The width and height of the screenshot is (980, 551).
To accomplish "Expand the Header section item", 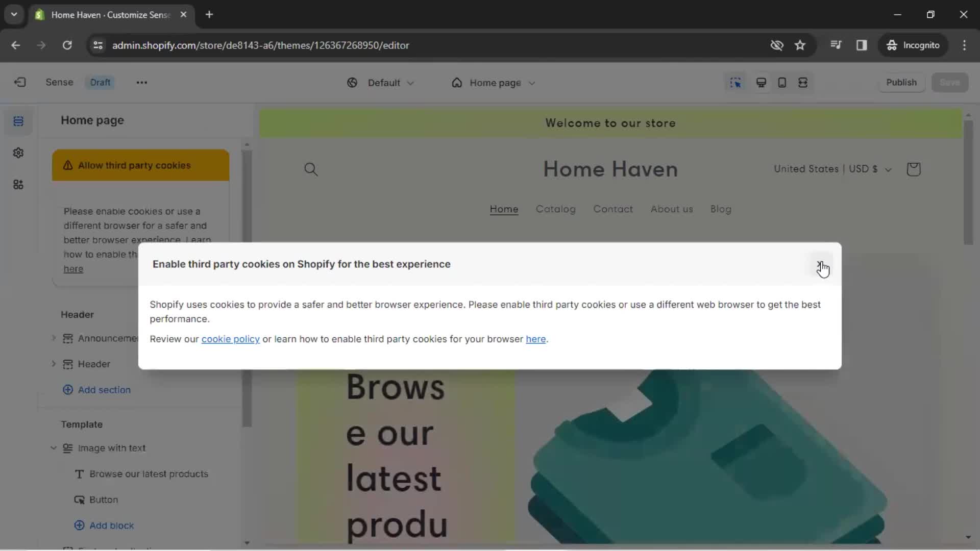I will pyautogui.click(x=54, y=363).
